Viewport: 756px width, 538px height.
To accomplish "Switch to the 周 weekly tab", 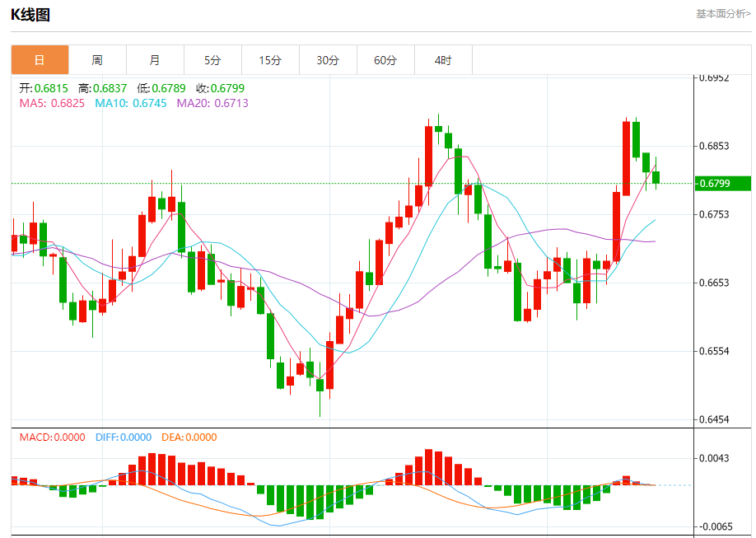I will (x=97, y=60).
